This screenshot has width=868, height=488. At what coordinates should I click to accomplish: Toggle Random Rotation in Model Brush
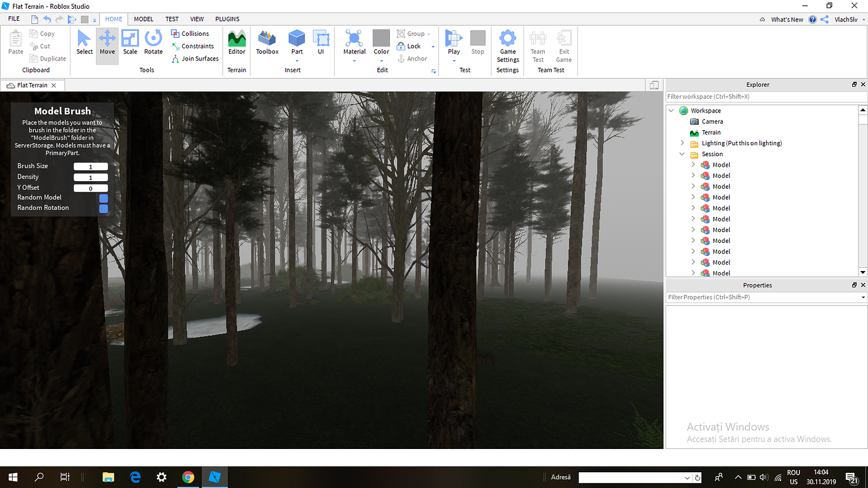click(102, 208)
